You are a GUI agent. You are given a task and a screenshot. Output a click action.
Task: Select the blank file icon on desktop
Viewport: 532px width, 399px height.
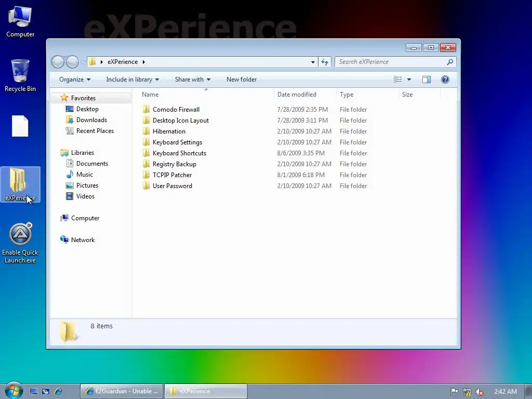(20, 126)
